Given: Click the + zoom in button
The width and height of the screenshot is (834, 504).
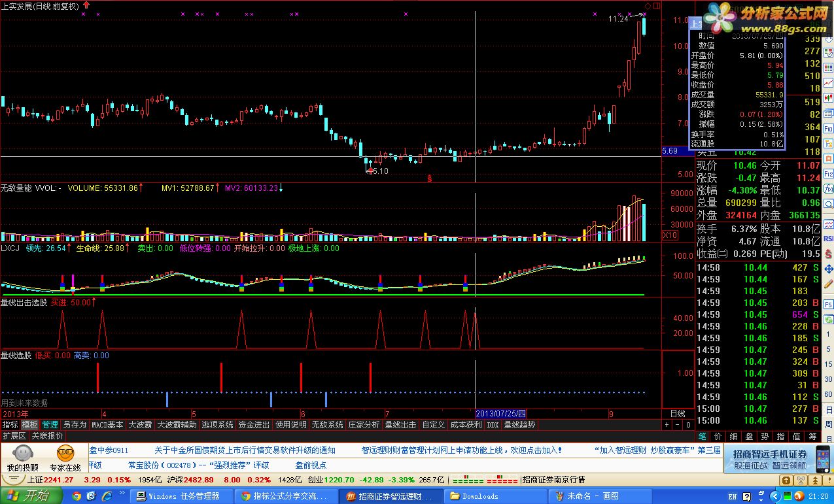Looking at the screenshot, I should (x=668, y=425).
